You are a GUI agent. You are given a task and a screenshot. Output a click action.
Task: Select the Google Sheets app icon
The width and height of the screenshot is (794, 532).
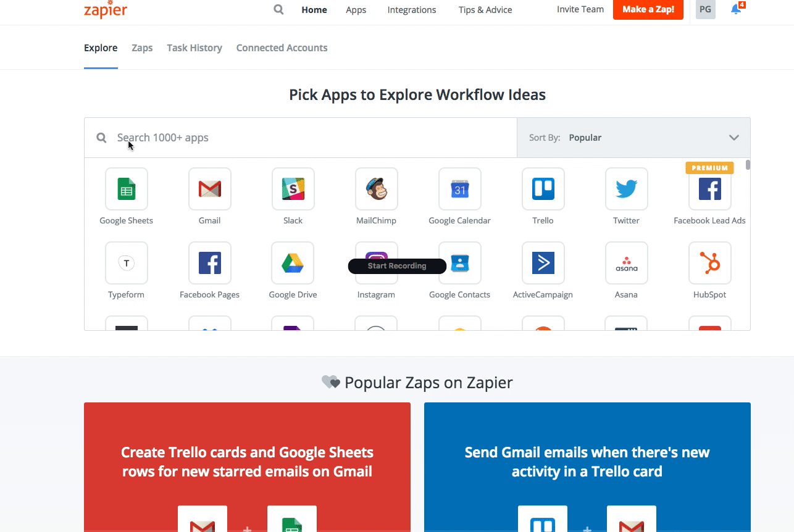coord(126,189)
